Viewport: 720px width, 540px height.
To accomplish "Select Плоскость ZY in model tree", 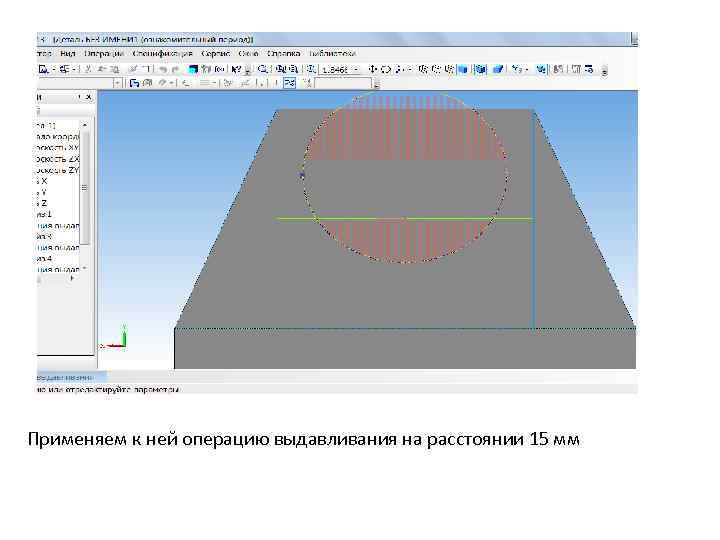I will [57, 170].
